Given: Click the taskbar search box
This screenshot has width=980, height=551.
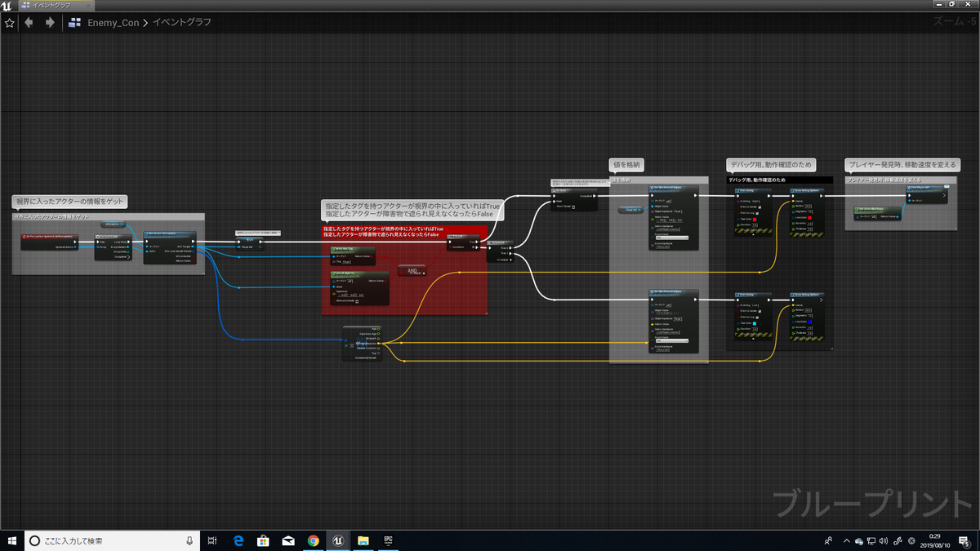Looking at the screenshot, I should pos(113,540).
